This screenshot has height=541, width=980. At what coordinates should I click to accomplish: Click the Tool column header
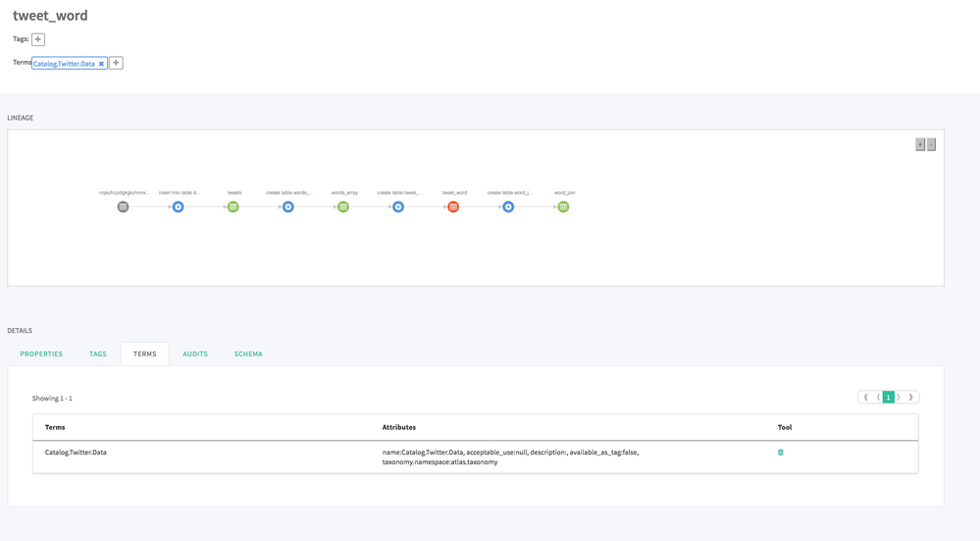click(x=785, y=428)
